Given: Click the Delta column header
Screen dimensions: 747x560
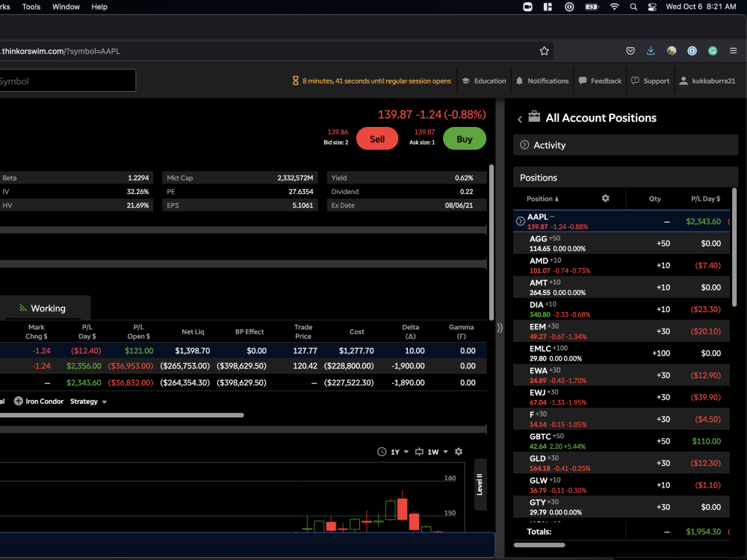Looking at the screenshot, I should (x=410, y=332).
